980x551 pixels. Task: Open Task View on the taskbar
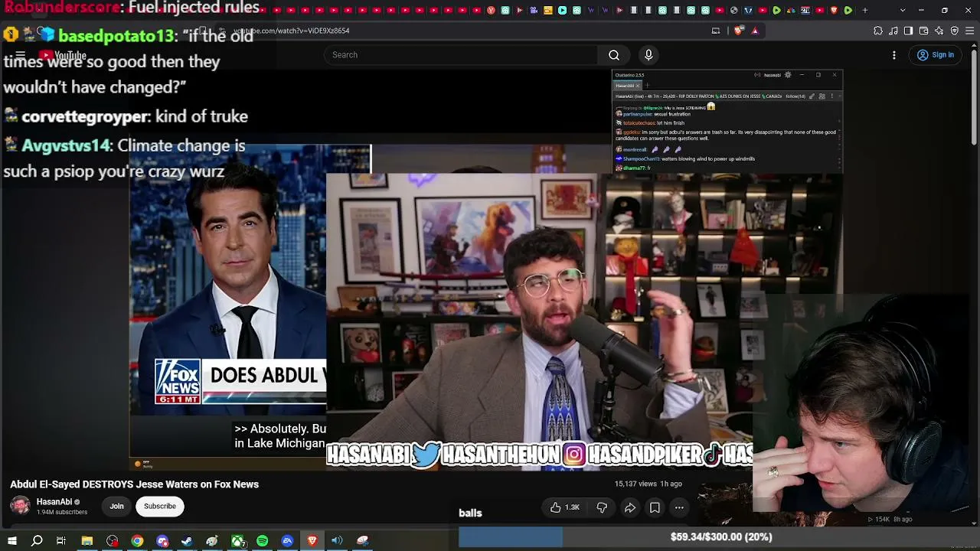(61, 541)
